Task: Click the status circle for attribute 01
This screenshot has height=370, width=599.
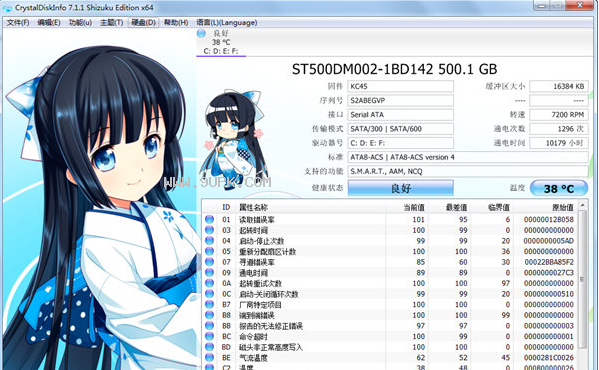Action: [x=209, y=219]
